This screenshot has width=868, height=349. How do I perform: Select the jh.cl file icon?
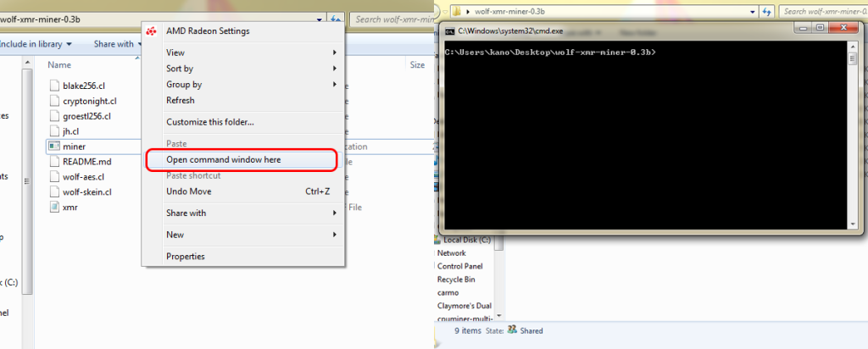point(53,131)
